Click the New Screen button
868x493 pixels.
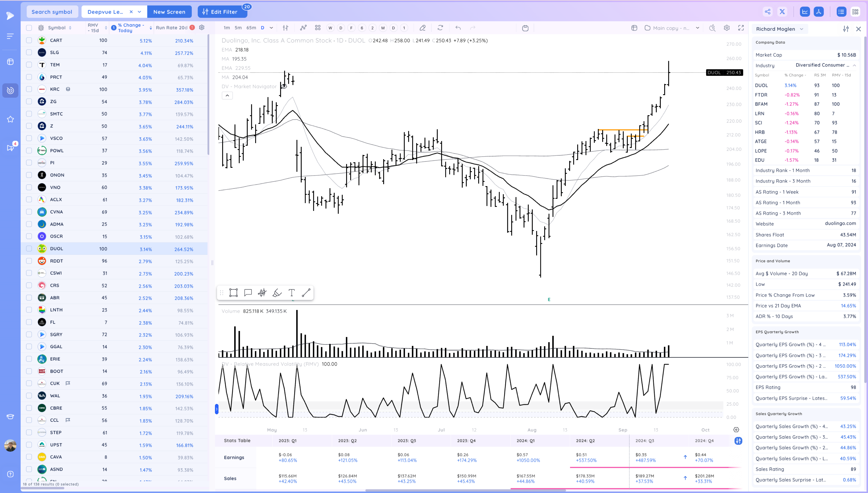(x=169, y=12)
